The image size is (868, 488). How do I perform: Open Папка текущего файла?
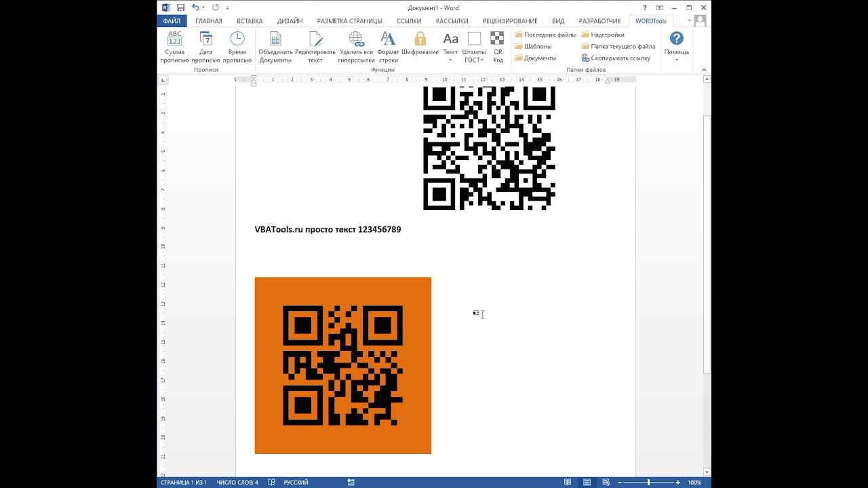618,46
